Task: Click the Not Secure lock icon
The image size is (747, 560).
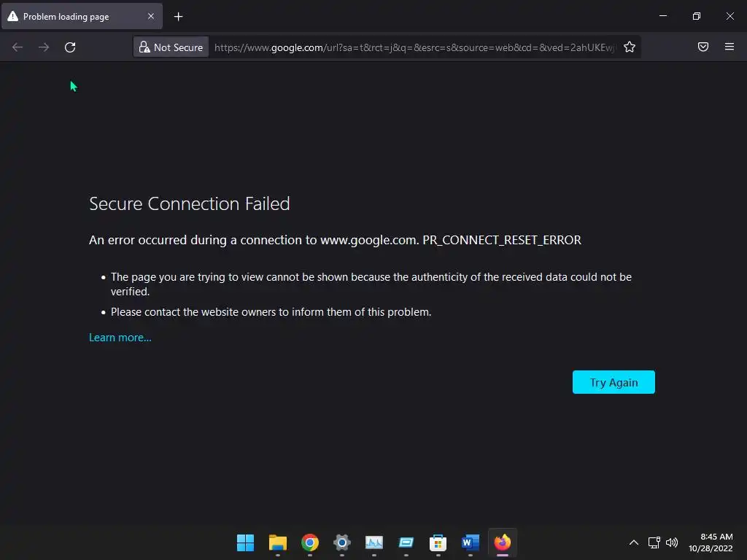Action: click(144, 47)
